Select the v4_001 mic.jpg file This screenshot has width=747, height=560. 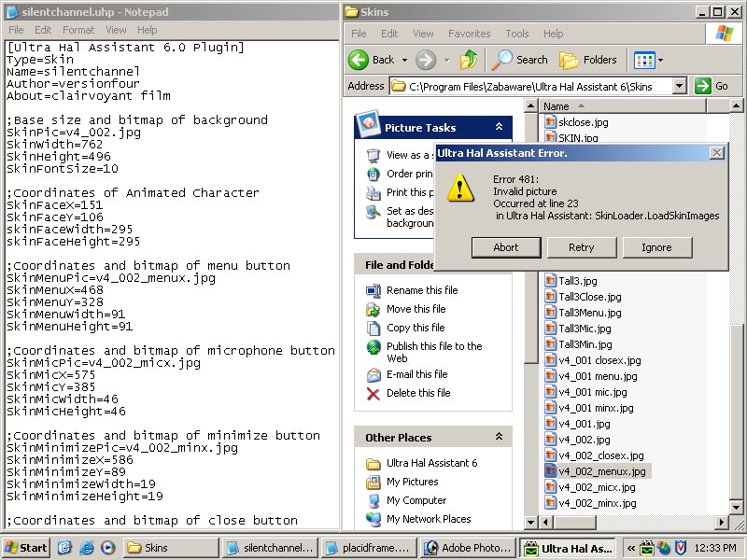(x=586, y=392)
